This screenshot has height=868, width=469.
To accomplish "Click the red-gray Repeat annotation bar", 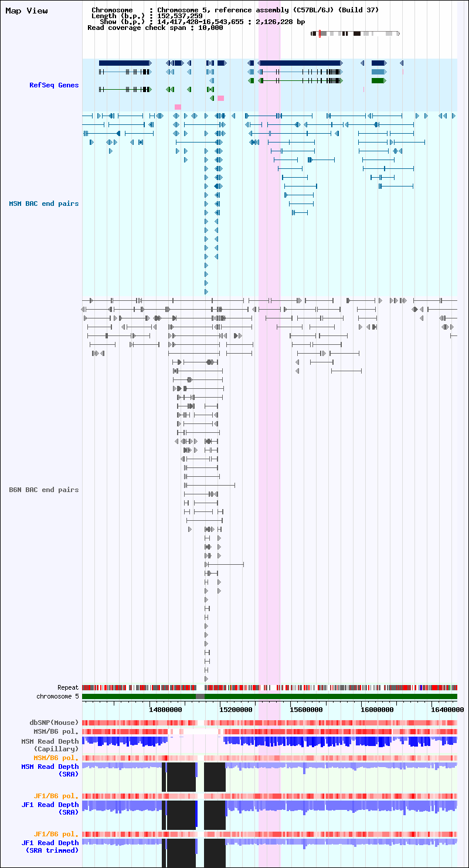I will pyautogui.click(x=270, y=687).
